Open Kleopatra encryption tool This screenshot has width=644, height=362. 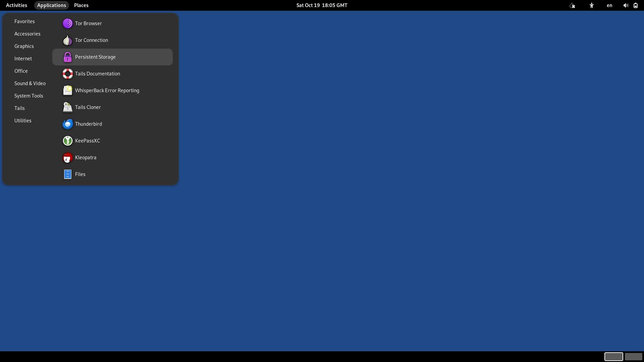[x=86, y=157]
